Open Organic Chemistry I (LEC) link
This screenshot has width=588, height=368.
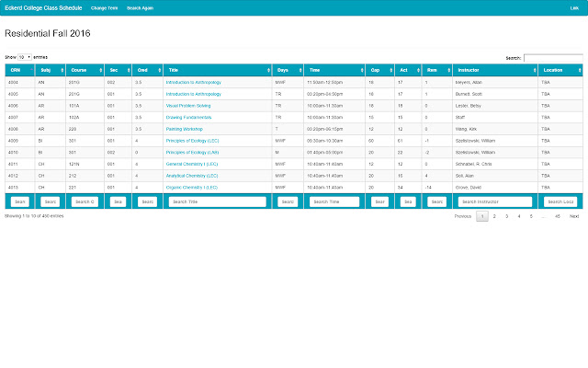192,187
